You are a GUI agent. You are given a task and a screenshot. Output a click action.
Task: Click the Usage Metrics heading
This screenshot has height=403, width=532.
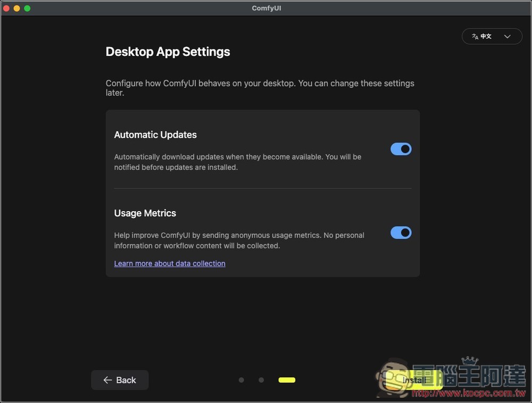145,213
